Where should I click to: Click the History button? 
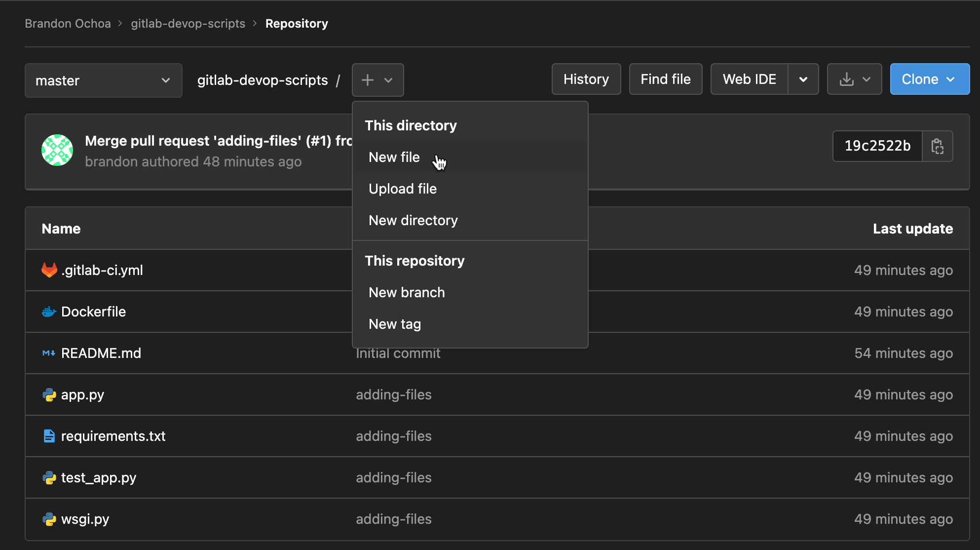586,79
